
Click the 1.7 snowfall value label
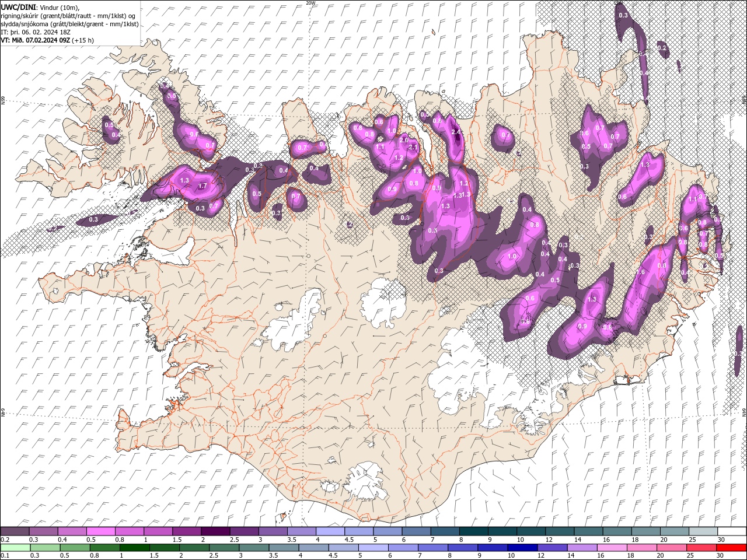[x=203, y=186]
